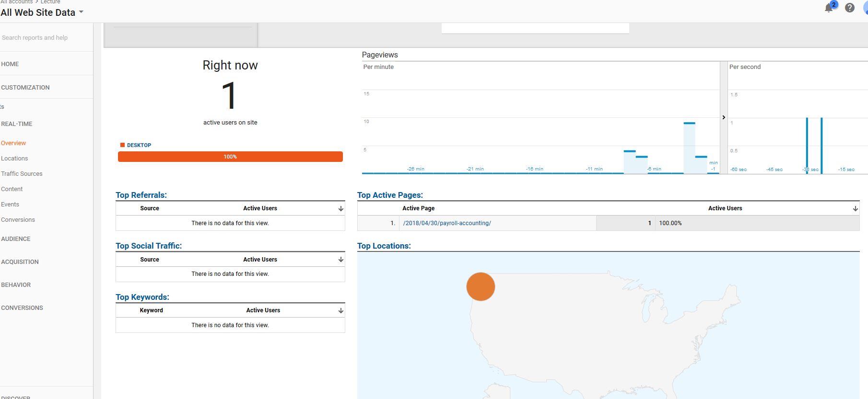The width and height of the screenshot is (868, 399).
Task: Expand the ACQUISITION section in sidebar
Action: [x=20, y=262]
